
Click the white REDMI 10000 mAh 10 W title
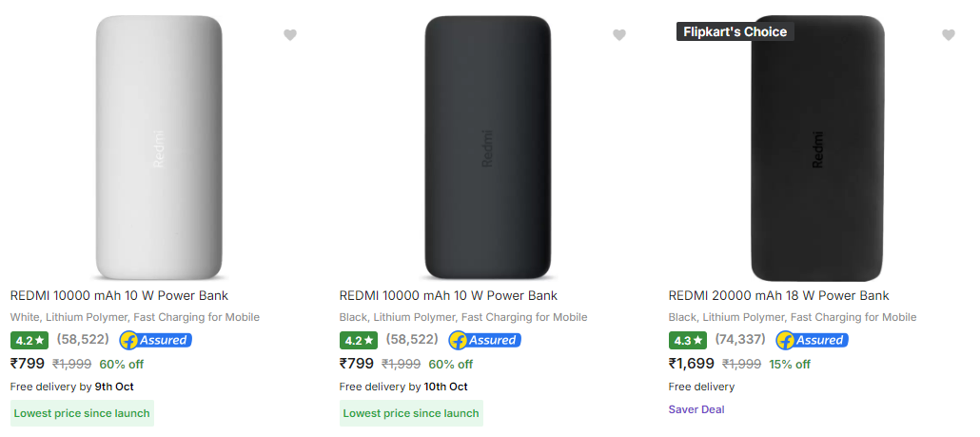[119, 296]
